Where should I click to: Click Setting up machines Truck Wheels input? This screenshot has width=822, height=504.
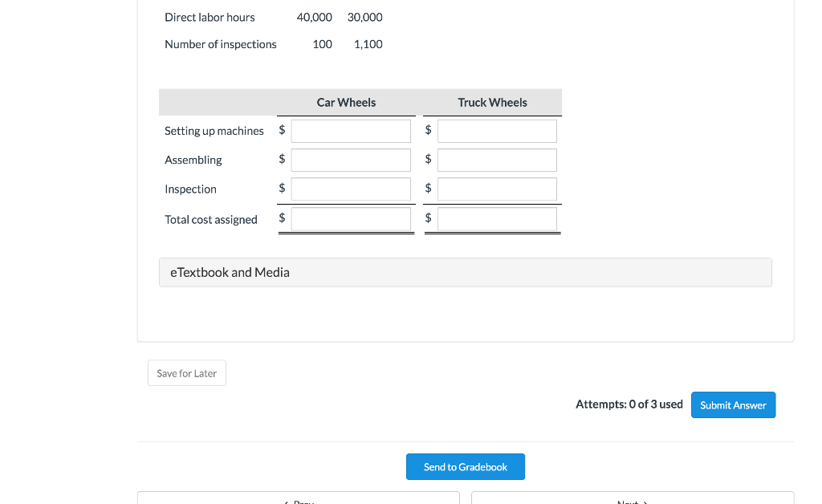497,131
